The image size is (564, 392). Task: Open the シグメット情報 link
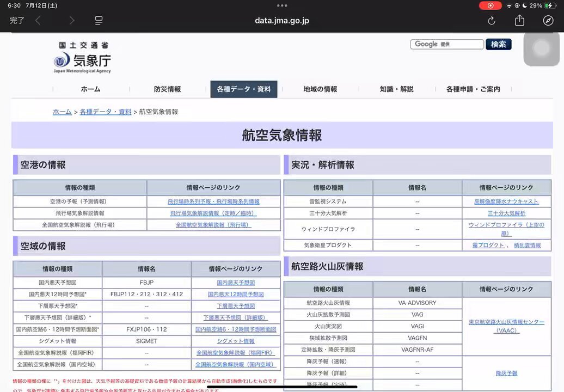point(236,341)
